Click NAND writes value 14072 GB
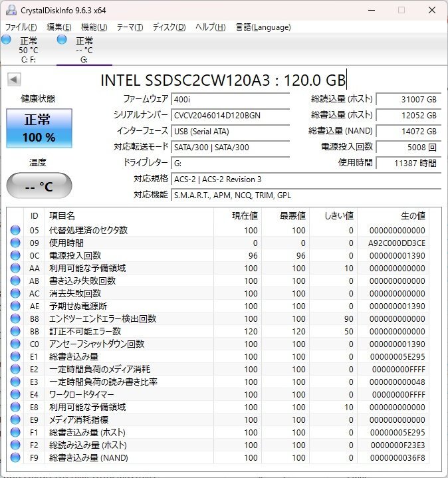Screen dimensions: 448x478 409,132
